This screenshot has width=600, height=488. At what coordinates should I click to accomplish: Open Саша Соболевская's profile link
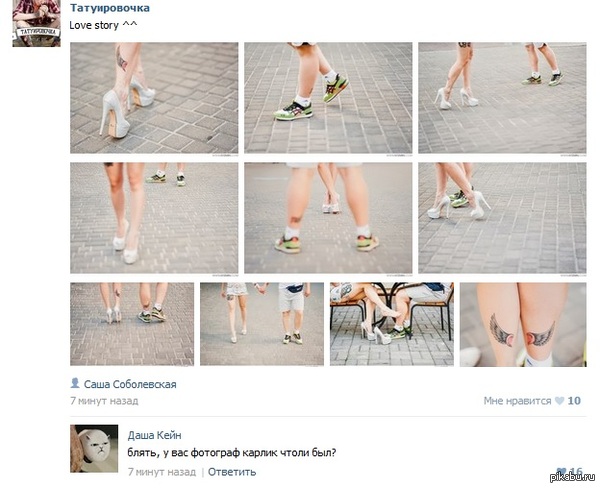coord(130,384)
